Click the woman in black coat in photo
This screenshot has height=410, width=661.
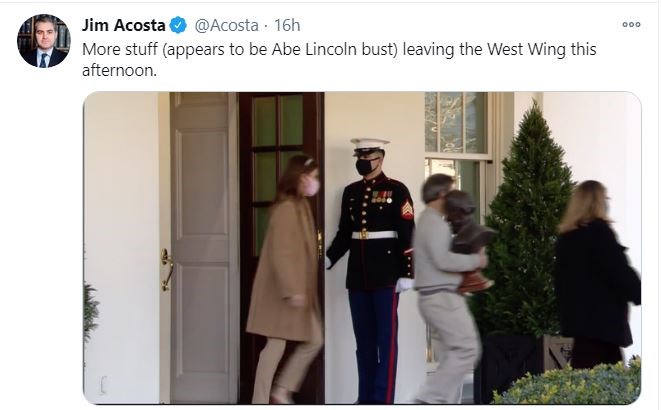pos(597,274)
